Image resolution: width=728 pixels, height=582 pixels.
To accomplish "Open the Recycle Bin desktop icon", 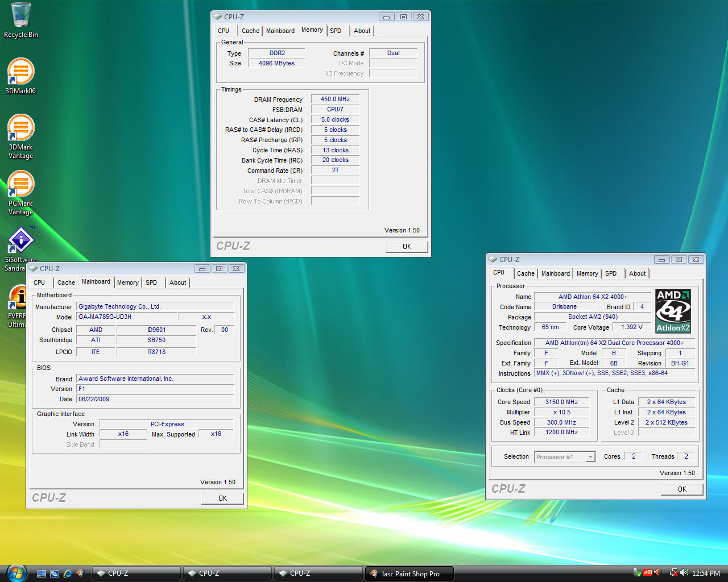I will (x=21, y=20).
